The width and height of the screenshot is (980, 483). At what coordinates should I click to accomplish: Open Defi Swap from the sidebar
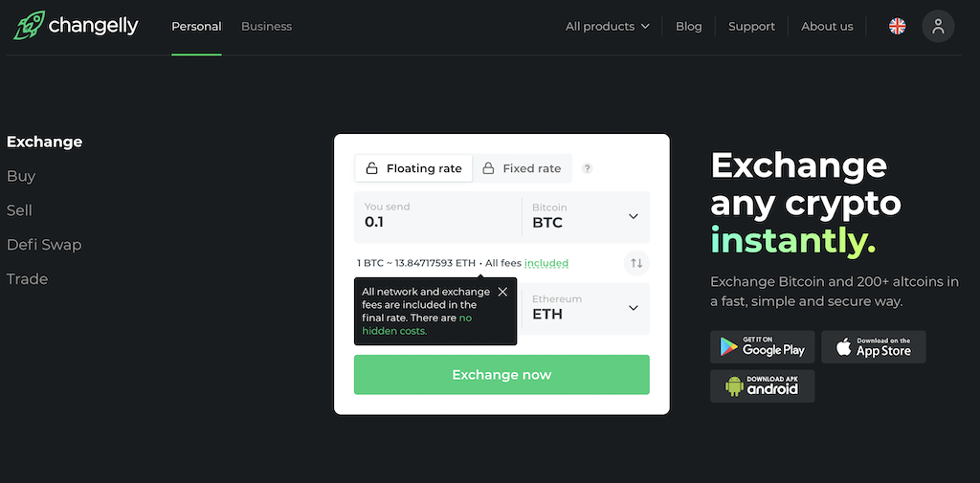[44, 244]
